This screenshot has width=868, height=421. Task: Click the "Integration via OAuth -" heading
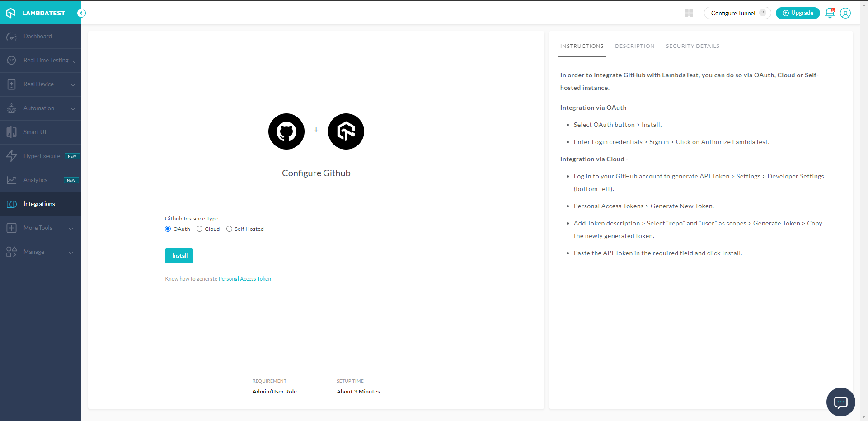(x=595, y=108)
